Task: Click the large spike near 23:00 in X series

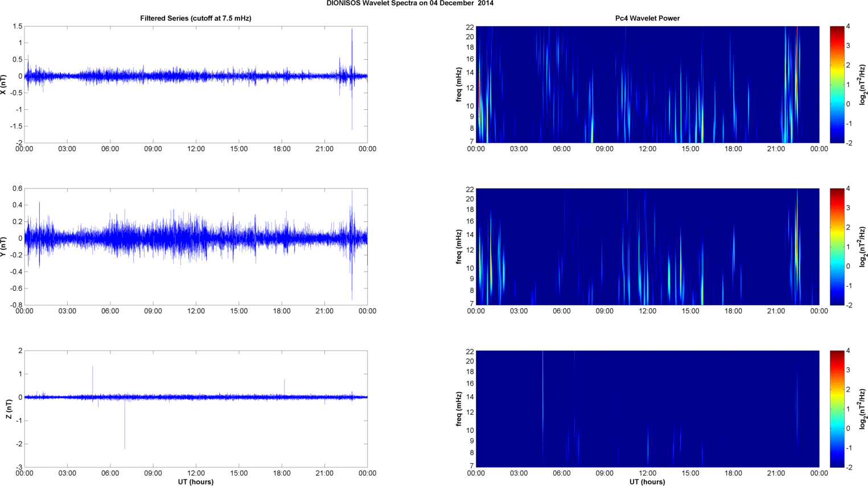Action: click(x=352, y=79)
